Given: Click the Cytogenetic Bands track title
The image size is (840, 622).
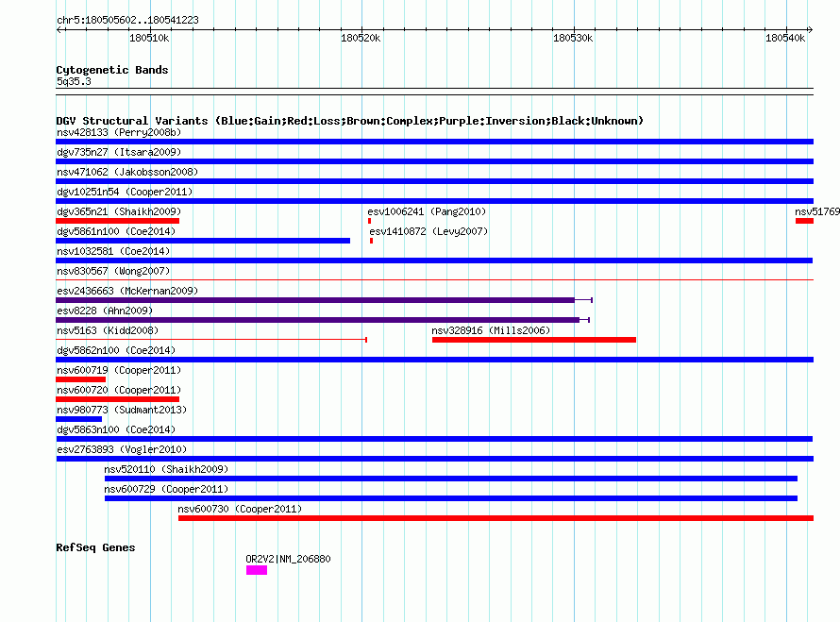Looking at the screenshot, I should point(112,70).
